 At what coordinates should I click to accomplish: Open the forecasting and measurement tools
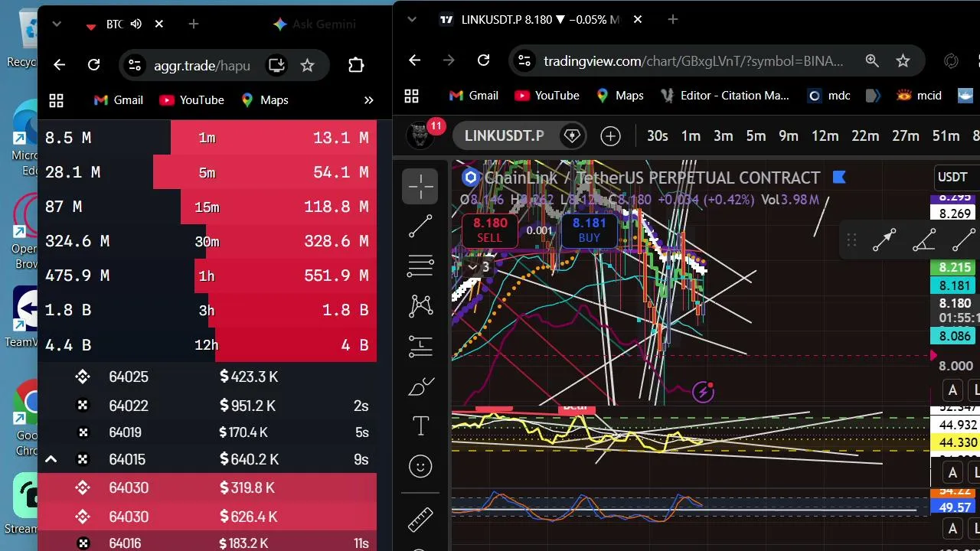pos(420,347)
